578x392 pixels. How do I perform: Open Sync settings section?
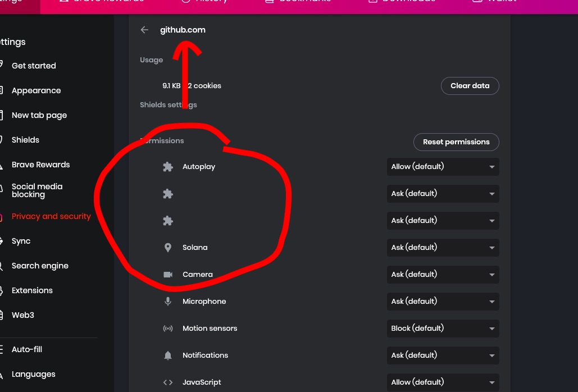tap(21, 241)
